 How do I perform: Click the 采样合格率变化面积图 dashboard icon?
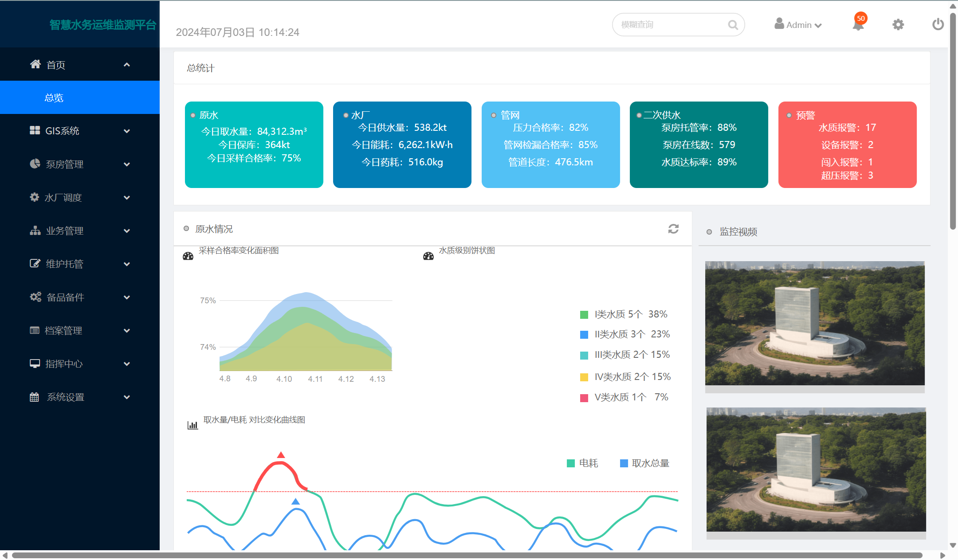[188, 256]
